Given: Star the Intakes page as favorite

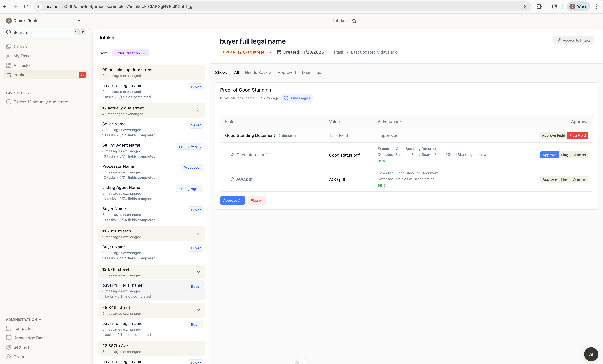Looking at the screenshot, I should (354, 21).
